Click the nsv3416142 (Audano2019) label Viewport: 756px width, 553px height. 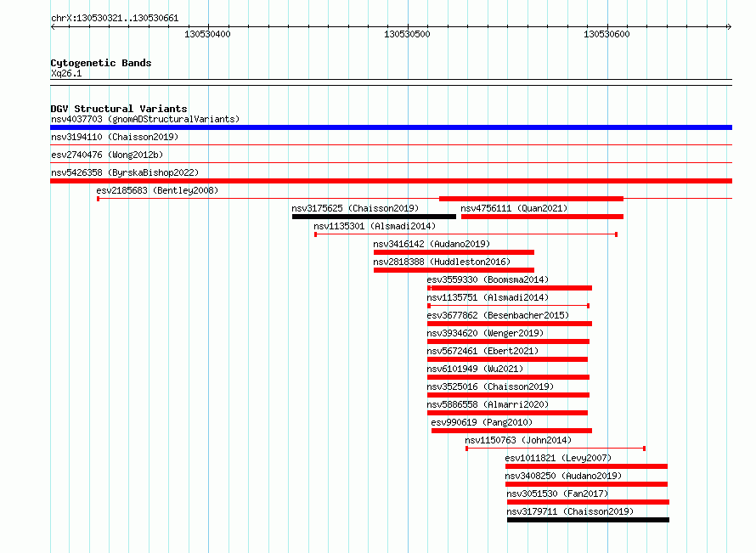click(432, 244)
